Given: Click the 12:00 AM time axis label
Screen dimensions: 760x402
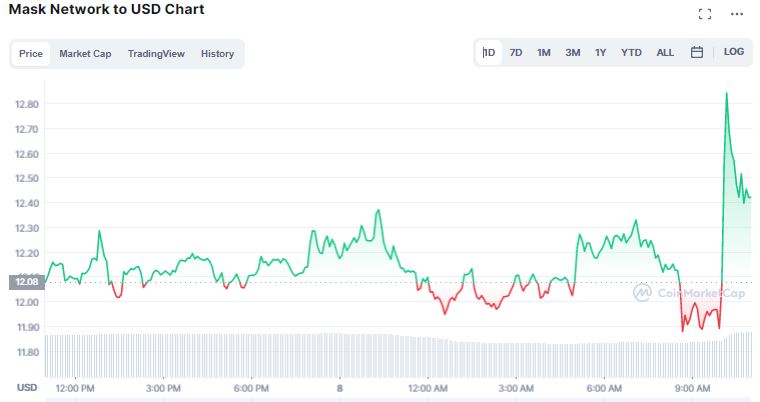Looking at the screenshot, I should 428,388.
